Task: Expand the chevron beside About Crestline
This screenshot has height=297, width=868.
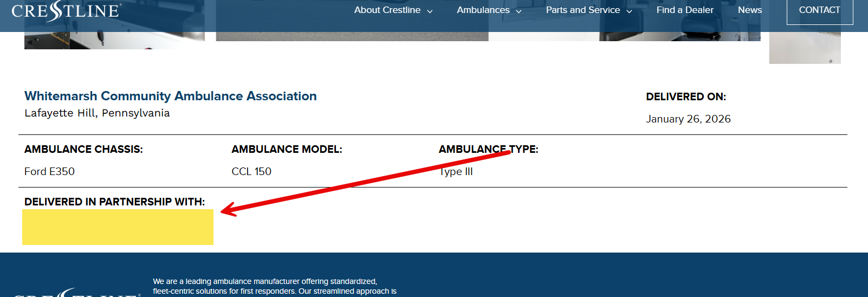Action: point(430,11)
